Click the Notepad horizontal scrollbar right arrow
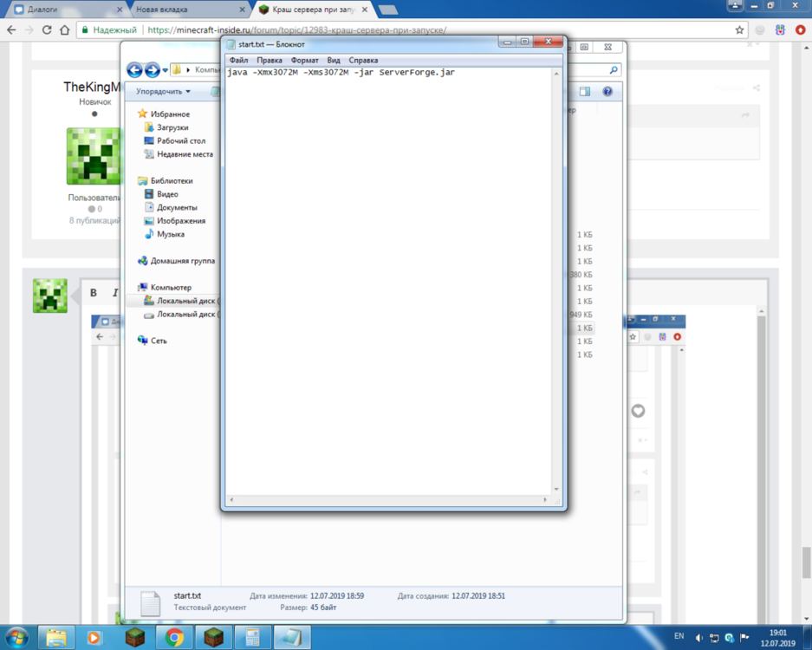 (545, 500)
